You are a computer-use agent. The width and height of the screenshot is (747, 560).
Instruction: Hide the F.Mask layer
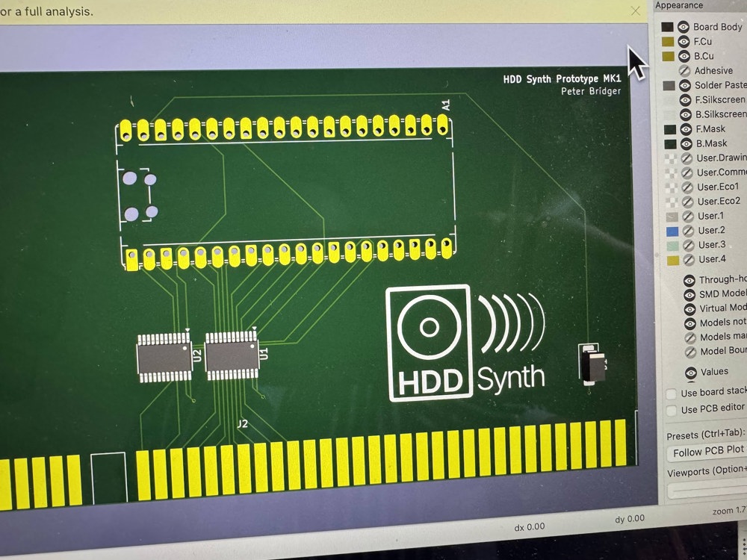click(685, 129)
